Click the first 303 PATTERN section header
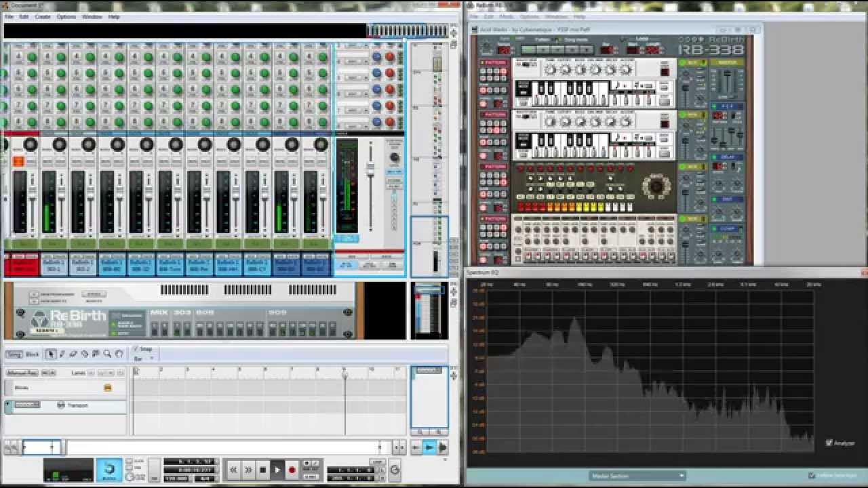The image size is (868, 488). (494, 62)
